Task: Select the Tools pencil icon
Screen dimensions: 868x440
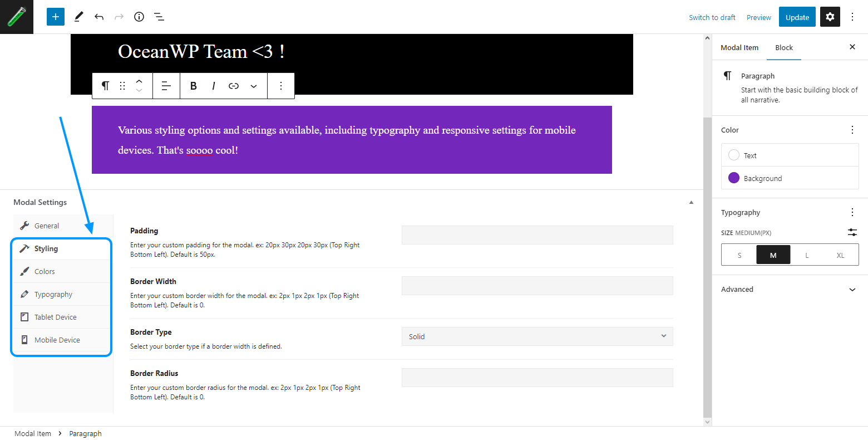Action: click(78, 17)
